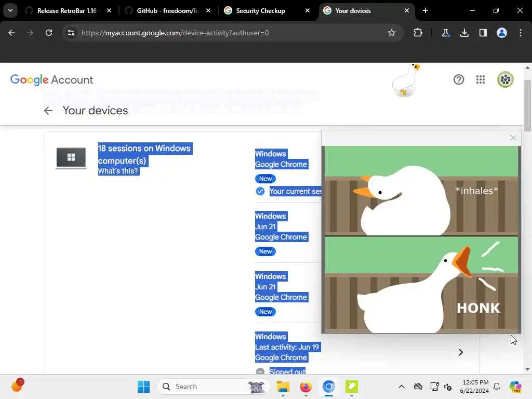
Task: Click the taskbar Search box
Action: coord(214,387)
